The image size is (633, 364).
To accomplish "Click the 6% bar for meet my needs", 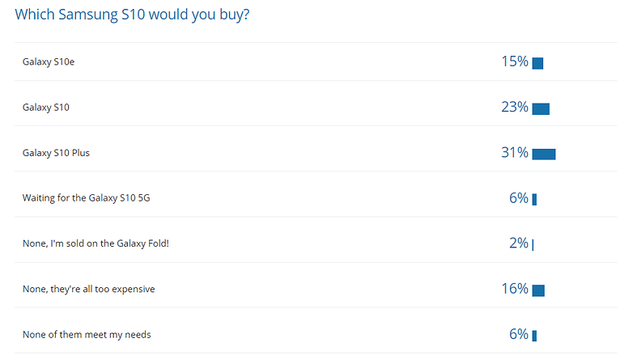I will point(534,336).
